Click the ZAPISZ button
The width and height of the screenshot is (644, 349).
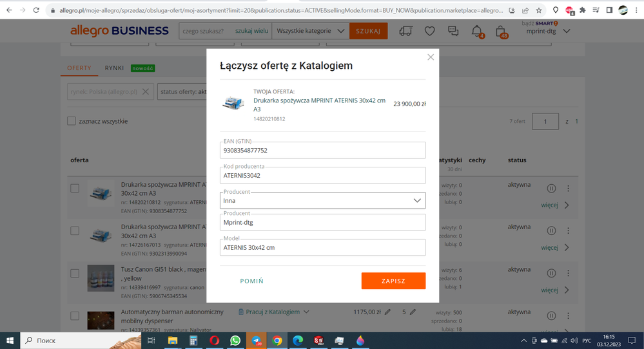click(393, 281)
